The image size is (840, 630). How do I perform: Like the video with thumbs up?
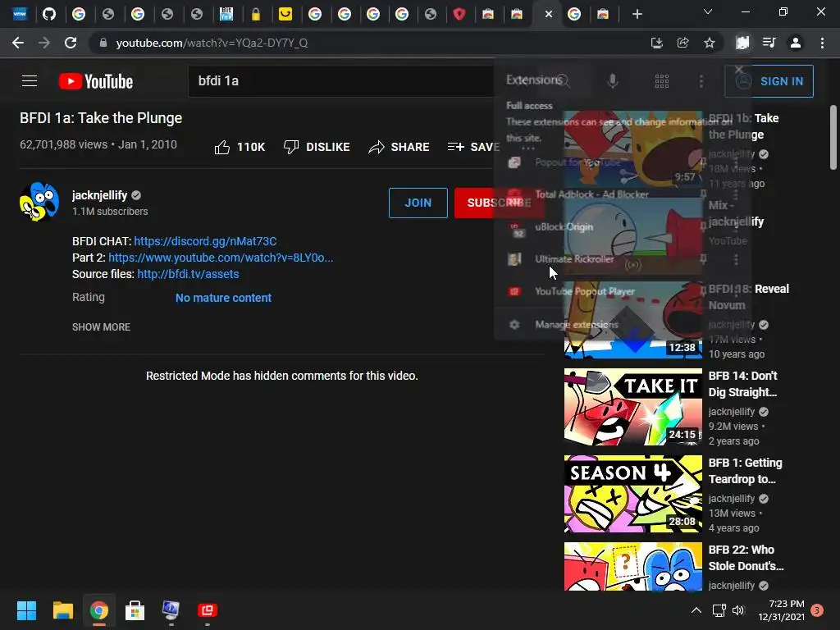pyautogui.click(x=240, y=147)
